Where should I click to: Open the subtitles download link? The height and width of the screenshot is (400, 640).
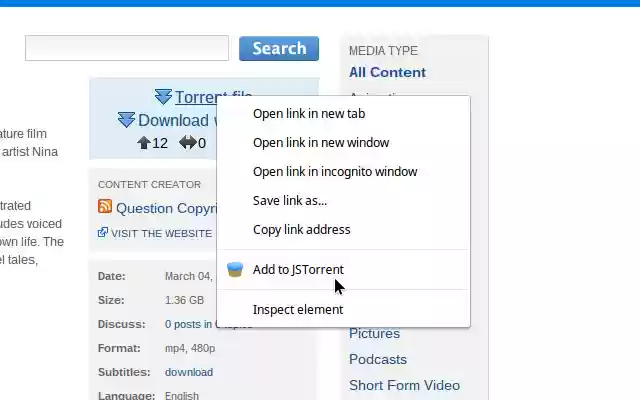[189, 372]
